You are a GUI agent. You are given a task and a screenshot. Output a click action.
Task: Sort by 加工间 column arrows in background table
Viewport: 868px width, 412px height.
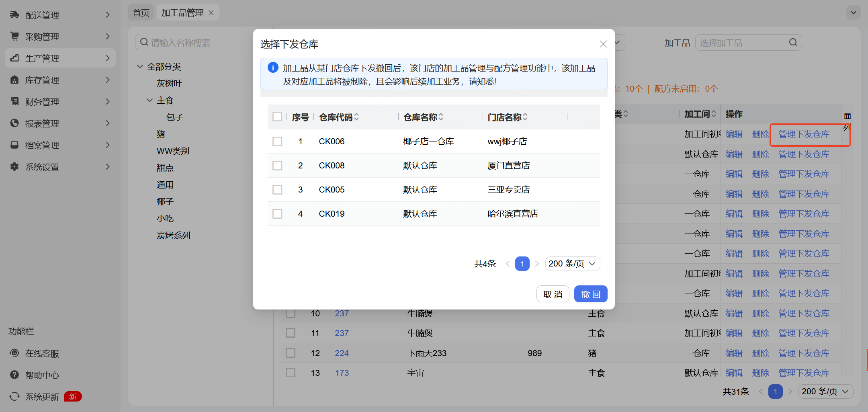coord(714,114)
